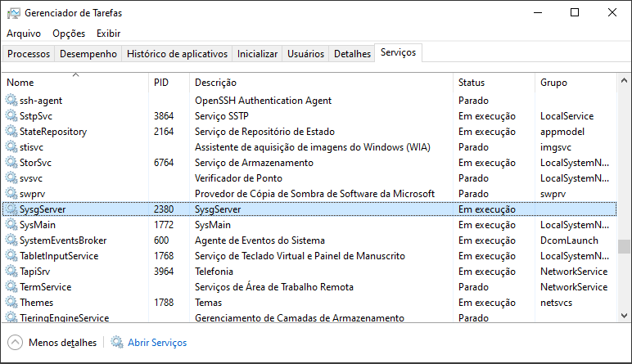The image size is (632, 364).
Task: Select the Themes service name
Action: tap(37, 303)
